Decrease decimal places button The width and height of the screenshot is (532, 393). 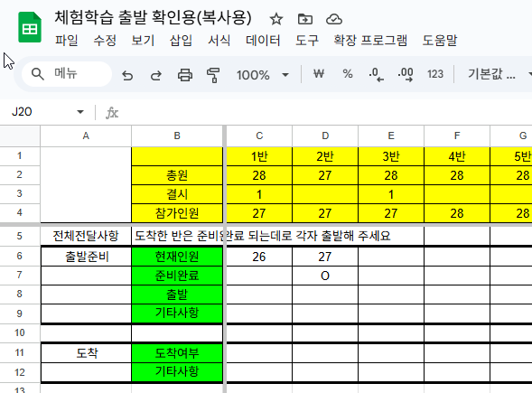point(377,74)
